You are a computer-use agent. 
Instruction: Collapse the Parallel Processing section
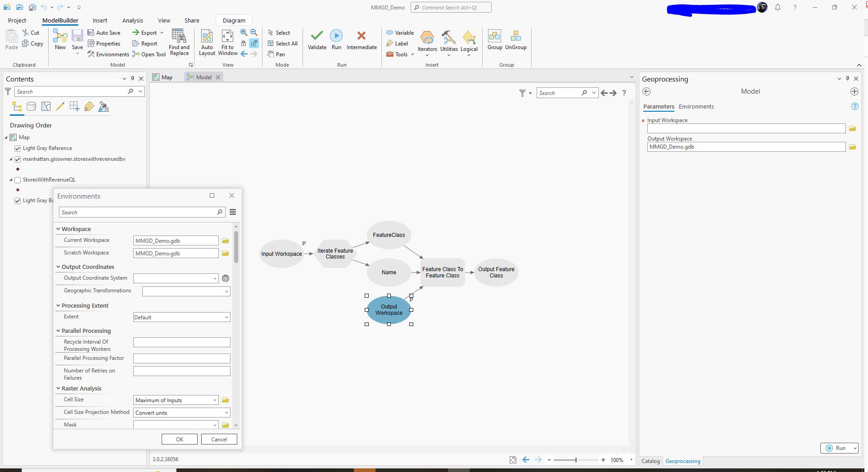click(58, 331)
